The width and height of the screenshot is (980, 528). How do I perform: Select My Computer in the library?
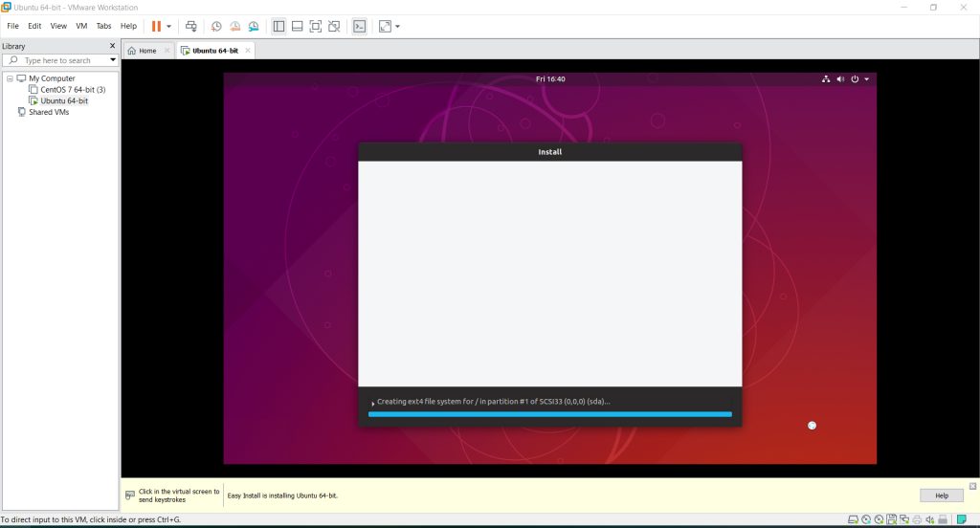52,78
